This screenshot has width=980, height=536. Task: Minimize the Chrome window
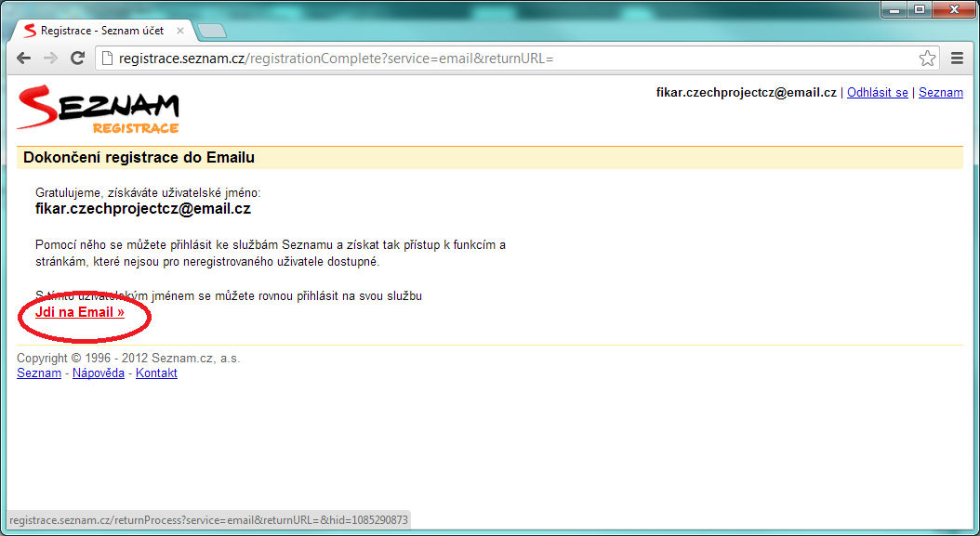coord(895,9)
